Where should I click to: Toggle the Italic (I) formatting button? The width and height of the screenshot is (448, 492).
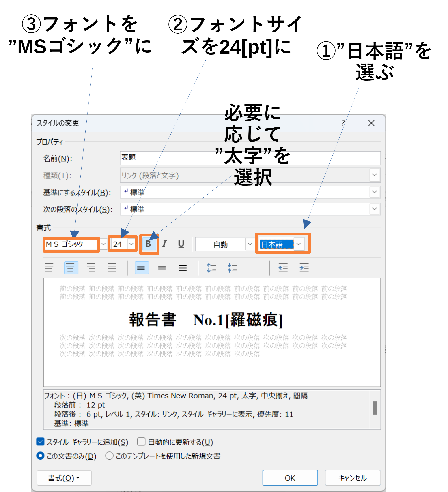point(165,244)
